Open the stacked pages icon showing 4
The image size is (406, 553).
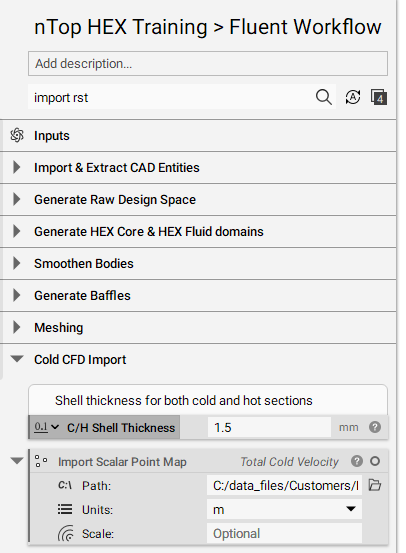[378, 97]
